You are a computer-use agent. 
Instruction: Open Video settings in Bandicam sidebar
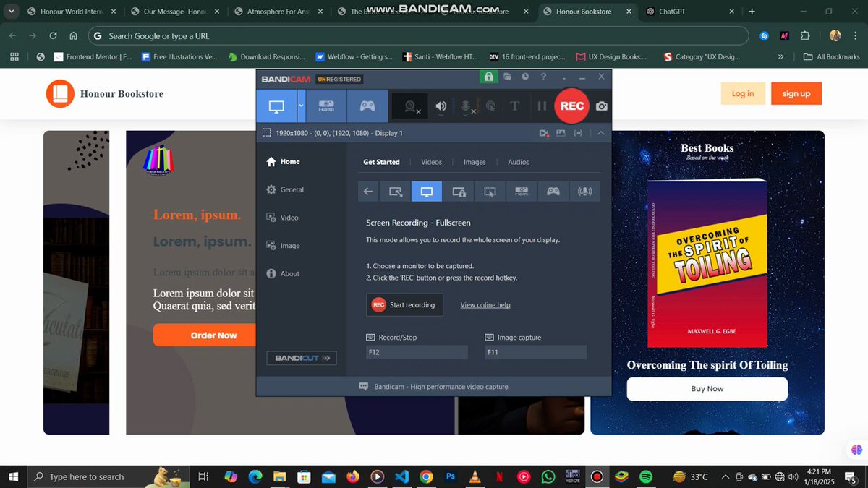282,218
